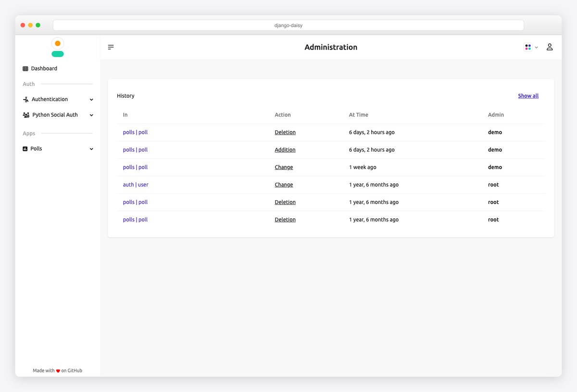Click the django-daisy logo in sidebar
Screen dimensions: 577x392
tap(58, 47)
